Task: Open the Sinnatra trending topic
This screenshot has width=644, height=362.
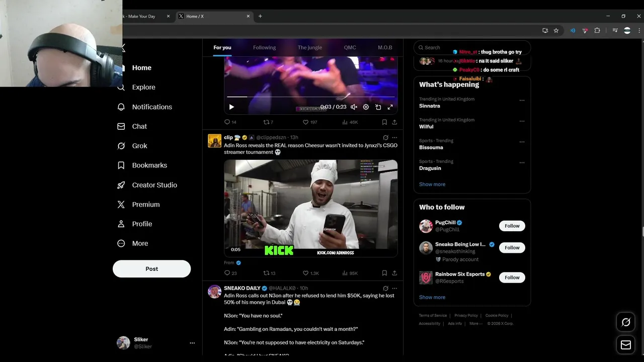Action: click(430, 106)
